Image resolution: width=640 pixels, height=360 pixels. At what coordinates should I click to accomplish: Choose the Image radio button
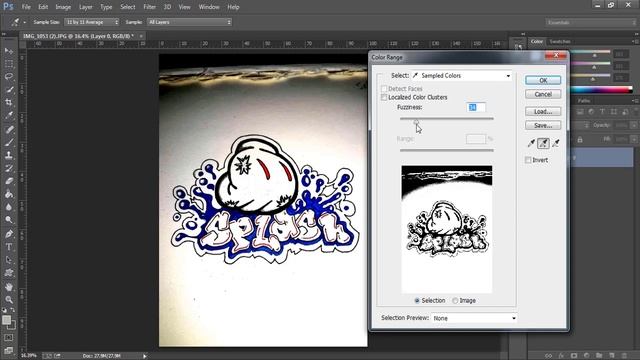click(455, 300)
